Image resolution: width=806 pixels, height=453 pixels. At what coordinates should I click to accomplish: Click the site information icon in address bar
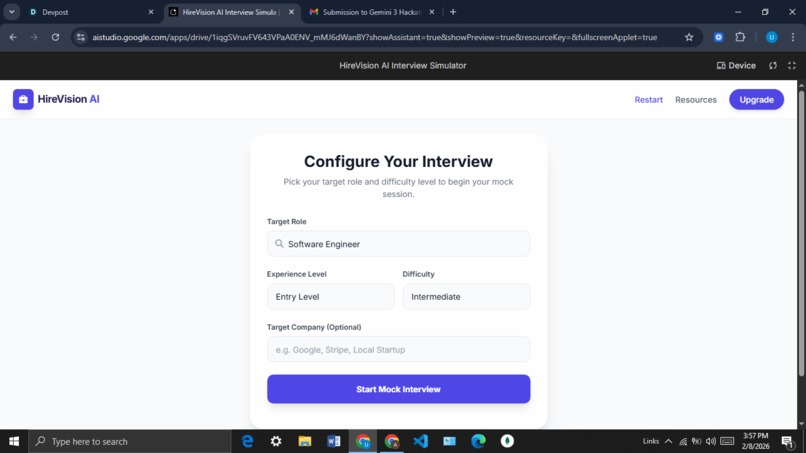pos(81,37)
